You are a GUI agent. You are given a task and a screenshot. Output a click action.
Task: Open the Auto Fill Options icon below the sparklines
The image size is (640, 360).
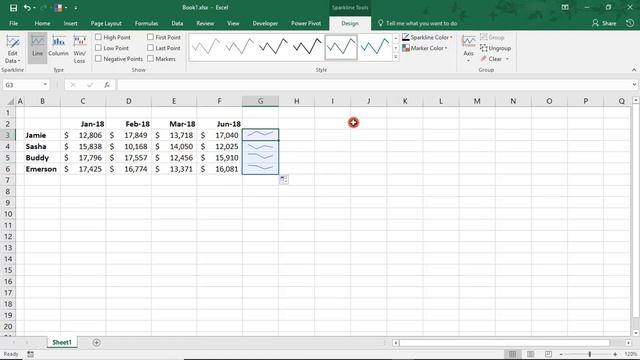pos(284,179)
